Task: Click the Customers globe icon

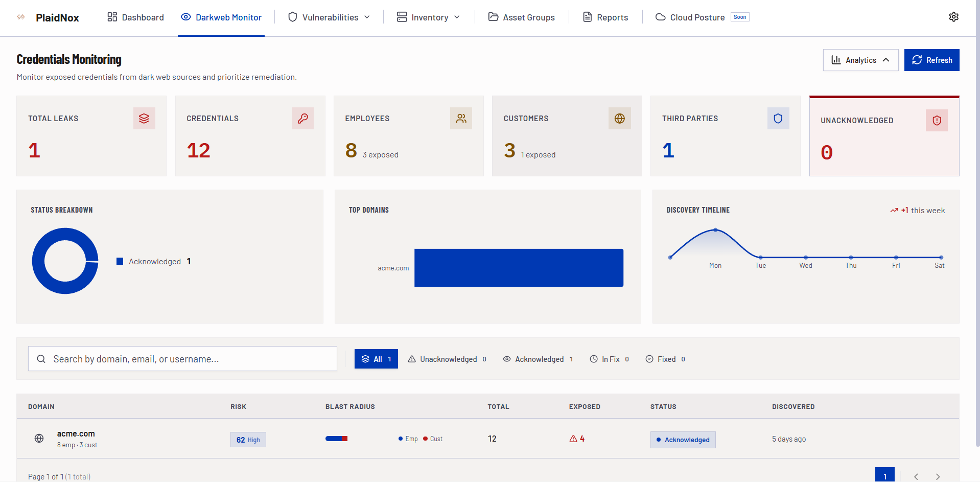Action: pos(619,118)
